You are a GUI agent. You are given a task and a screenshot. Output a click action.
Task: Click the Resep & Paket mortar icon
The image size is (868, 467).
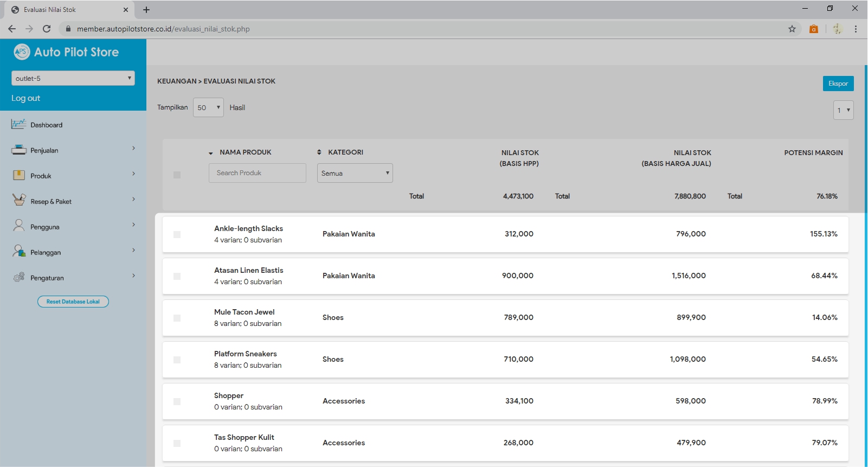click(18, 200)
